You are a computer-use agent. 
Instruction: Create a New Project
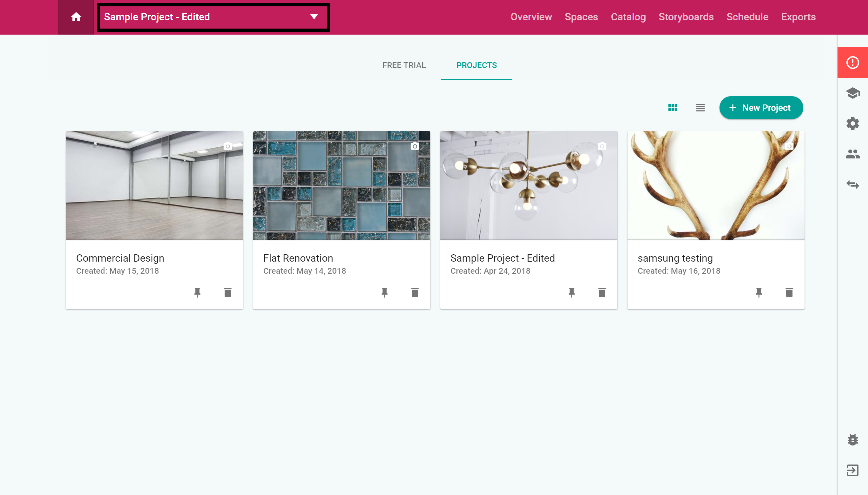point(761,108)
